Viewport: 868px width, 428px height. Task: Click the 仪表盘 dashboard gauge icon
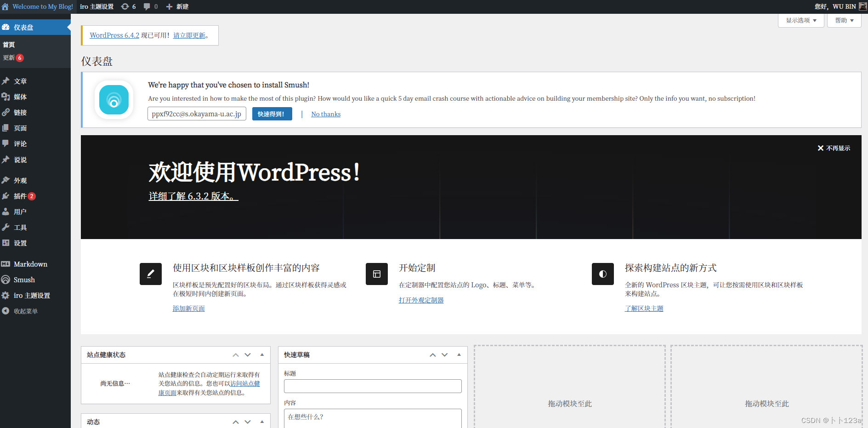pyautogui.click(x=6, y=27)
